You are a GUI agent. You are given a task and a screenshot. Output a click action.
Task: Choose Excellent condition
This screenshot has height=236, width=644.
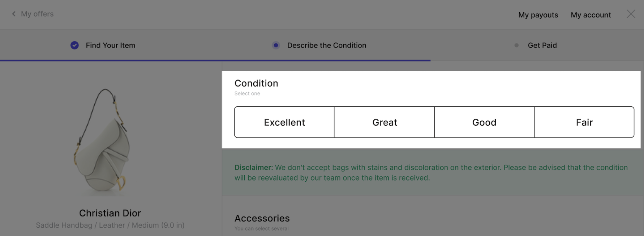pos(284,122)
